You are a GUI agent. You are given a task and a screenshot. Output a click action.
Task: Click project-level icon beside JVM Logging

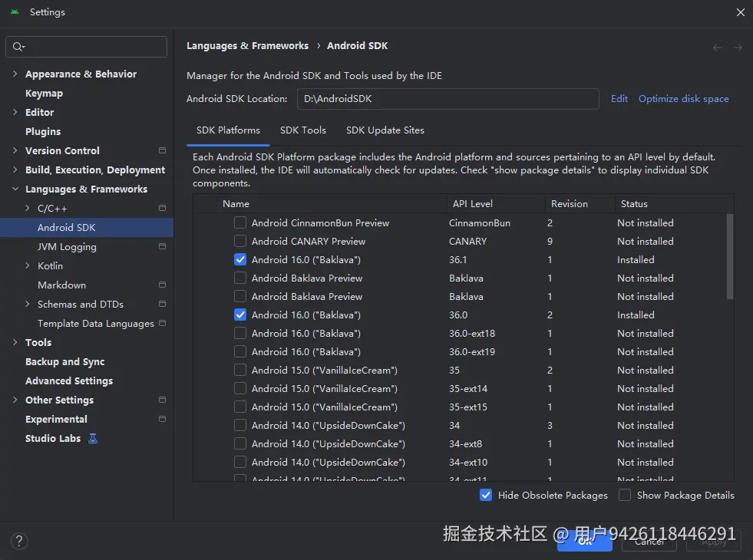tap(162, 247)
